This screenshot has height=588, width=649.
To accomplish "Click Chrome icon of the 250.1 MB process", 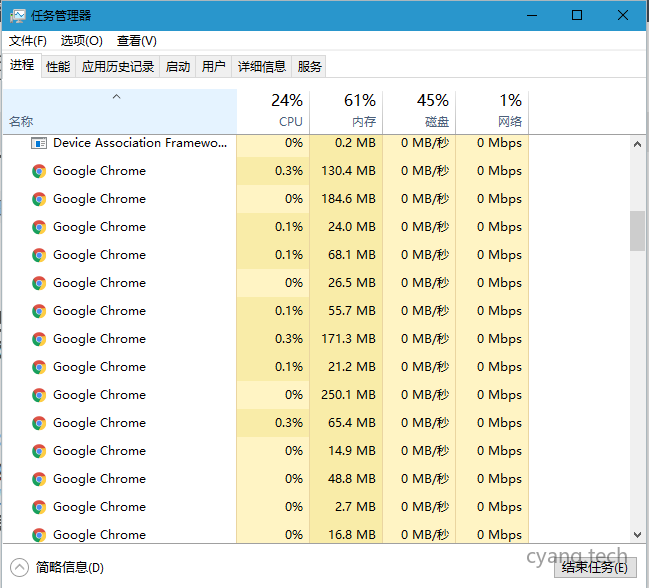I will [39, 395].
